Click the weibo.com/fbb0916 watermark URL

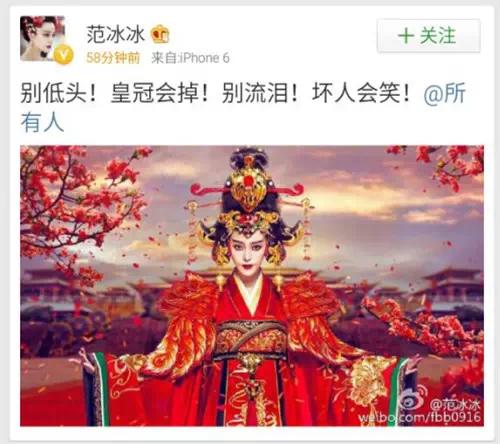pos(420,418)
